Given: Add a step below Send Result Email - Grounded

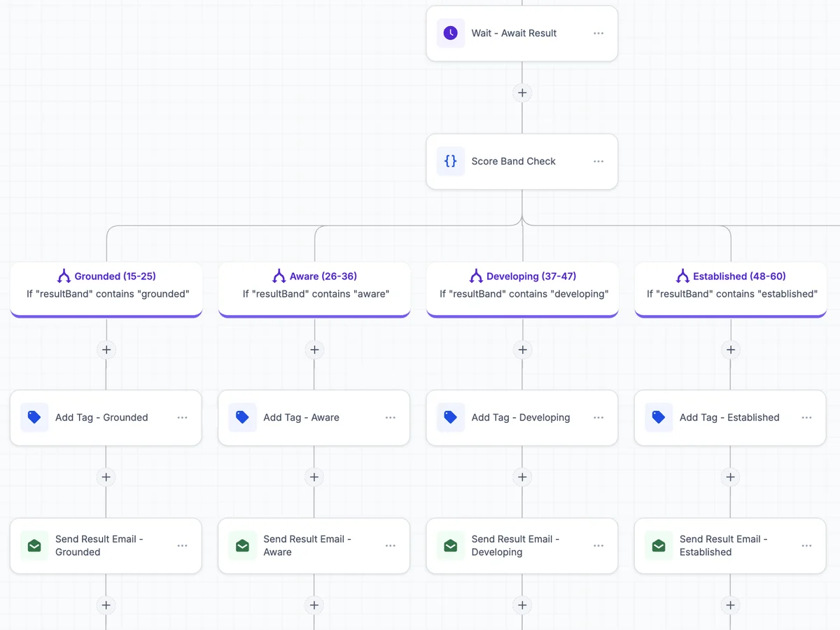Looking at the screenshot, I should pyautogui.click(x=106, y=605).
